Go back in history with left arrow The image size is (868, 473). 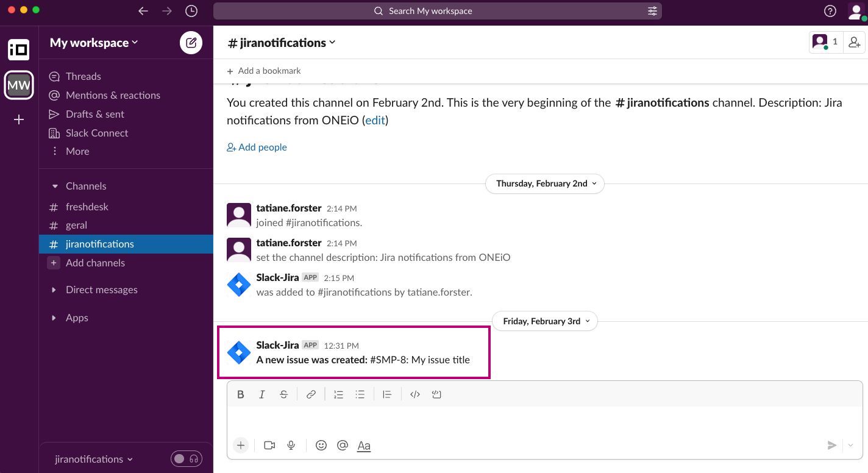pyautogui.click(x=143, y=11)
